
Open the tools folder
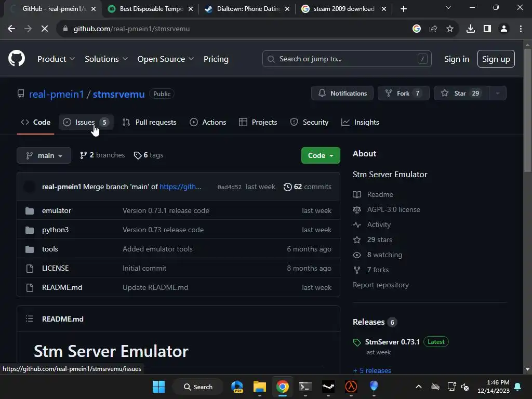[x=50, y=249]
